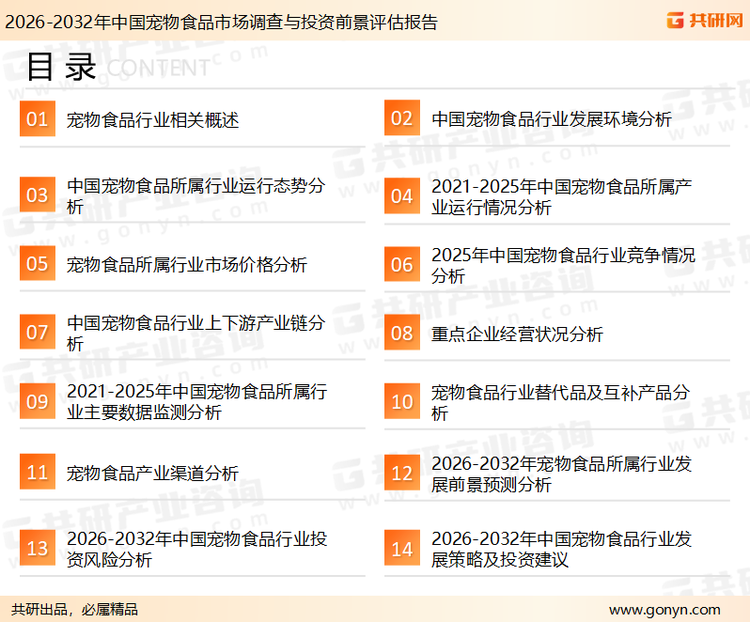Select the orange 02 chapter badge

tap(401, 119)
